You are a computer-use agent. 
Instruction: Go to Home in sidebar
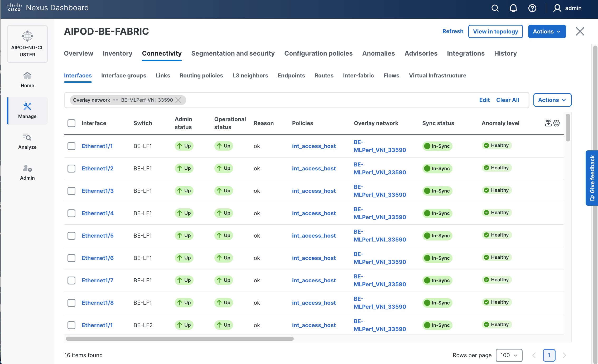pyautogui.click(x=27, y=80)
